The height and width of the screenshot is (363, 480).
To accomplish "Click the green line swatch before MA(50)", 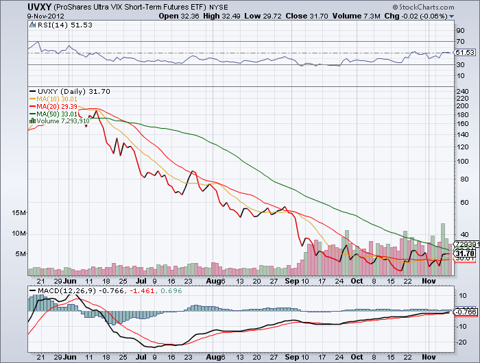I will tap(33, 114).
